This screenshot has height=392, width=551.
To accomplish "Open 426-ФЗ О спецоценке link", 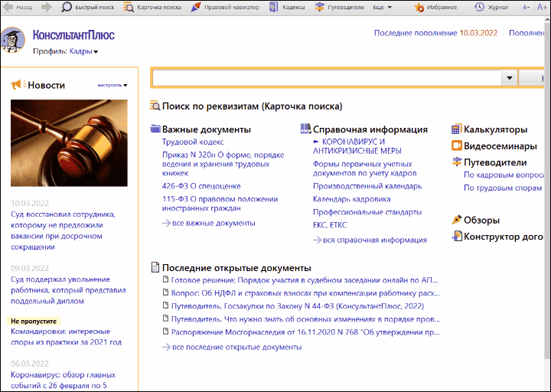I will tap(201, 186).
